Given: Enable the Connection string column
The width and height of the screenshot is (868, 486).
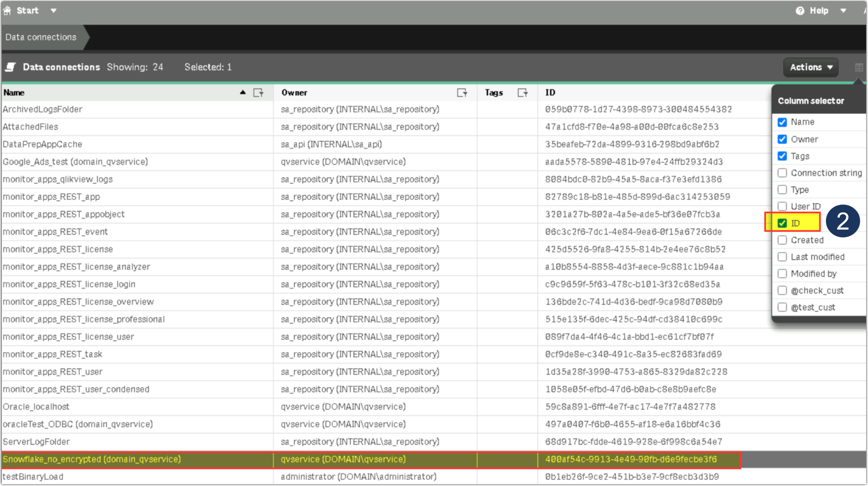Looking at the screenshot, I should click(782, 172).
